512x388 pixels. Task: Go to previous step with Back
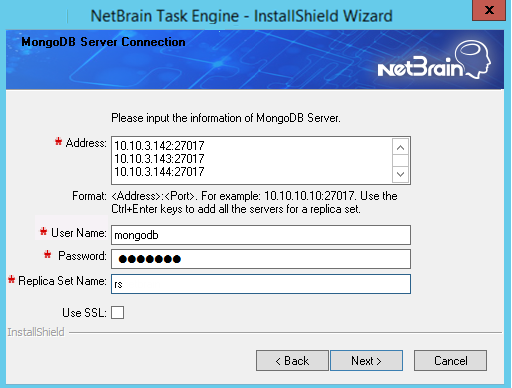tap(292, 360)
